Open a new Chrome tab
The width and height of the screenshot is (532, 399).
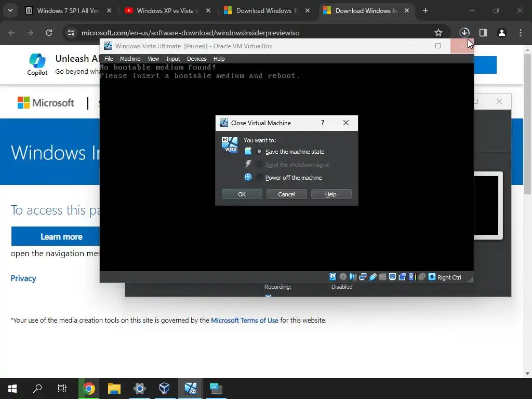coord(425,10)
